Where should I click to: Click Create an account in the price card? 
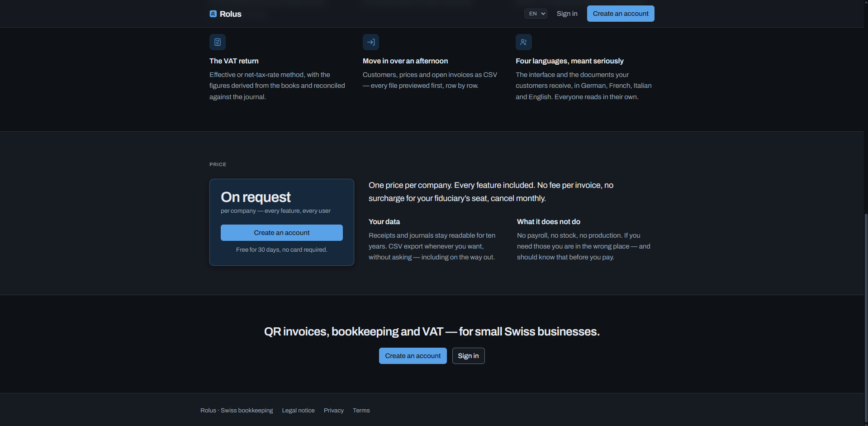[282, 233]
